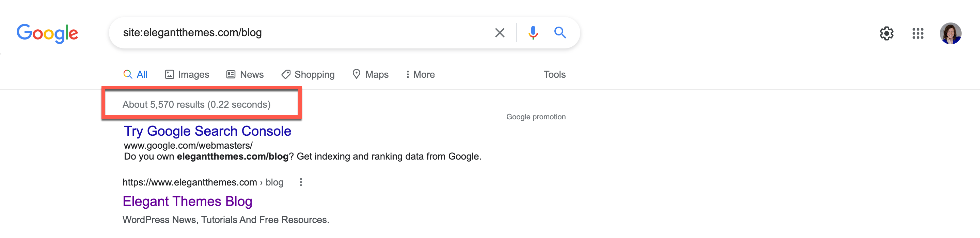Open the Google account profile picture
The width and height of the screenshot is (980, 238).
(950, 33)
